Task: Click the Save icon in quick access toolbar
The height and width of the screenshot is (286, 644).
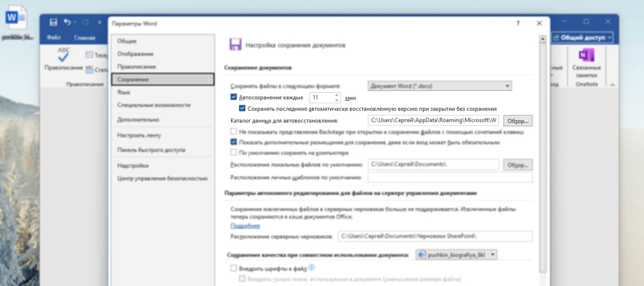Action: point(53,23)
